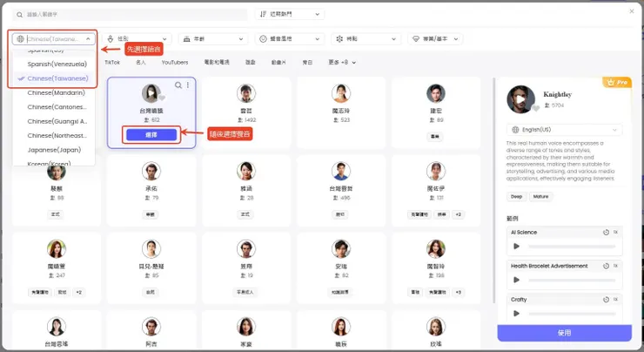Click the gender icon in the filter row
Screen dimensions: 644x352
(110, 38)
